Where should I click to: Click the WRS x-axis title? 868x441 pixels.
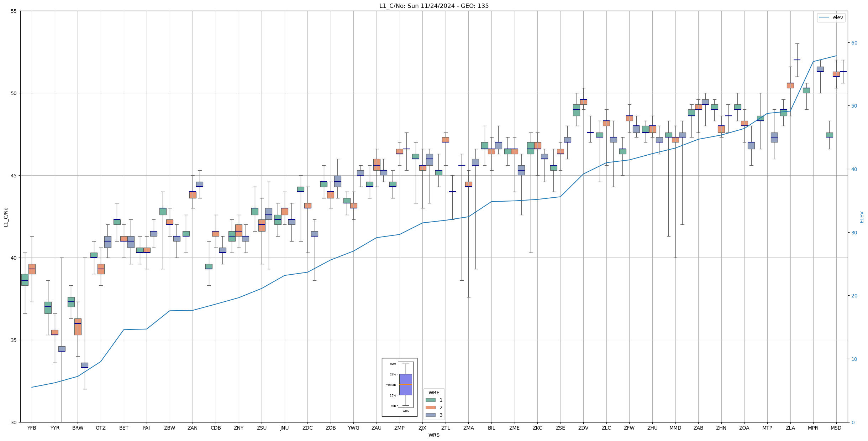pos(434,435)
